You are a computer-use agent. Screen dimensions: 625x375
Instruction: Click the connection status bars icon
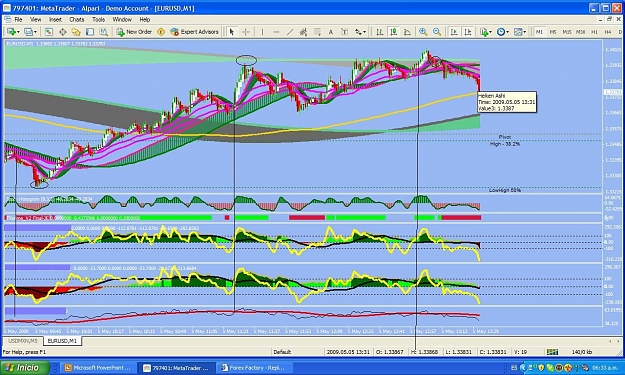pos(552,352)
